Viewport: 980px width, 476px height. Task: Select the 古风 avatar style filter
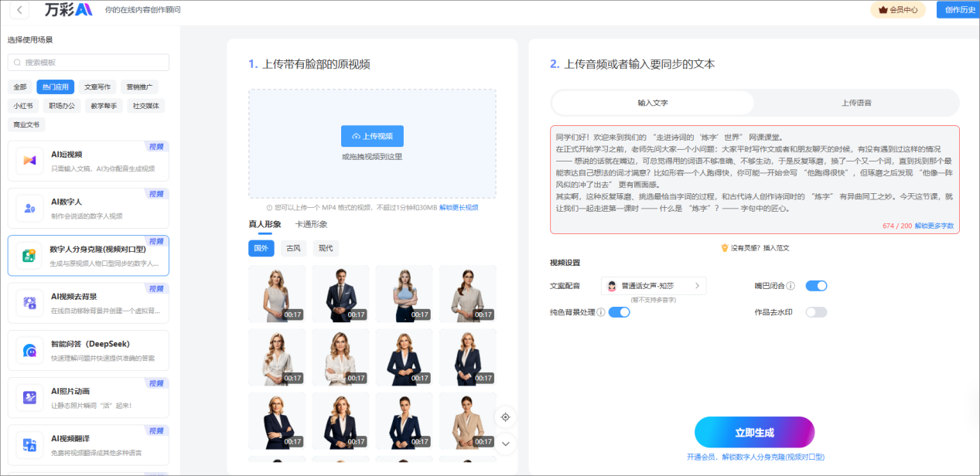(293, 248)
